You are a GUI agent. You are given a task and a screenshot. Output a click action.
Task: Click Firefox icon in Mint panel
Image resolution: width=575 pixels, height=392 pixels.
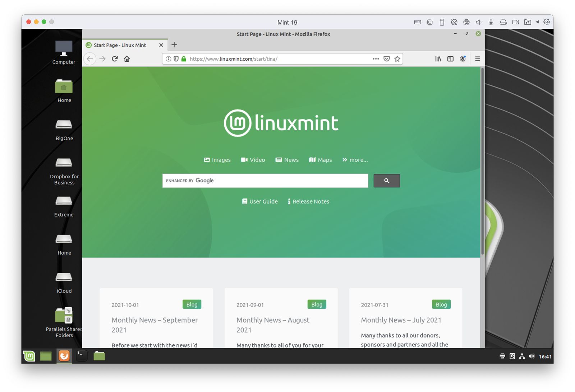pyautogui.click(x=64, y=356)
